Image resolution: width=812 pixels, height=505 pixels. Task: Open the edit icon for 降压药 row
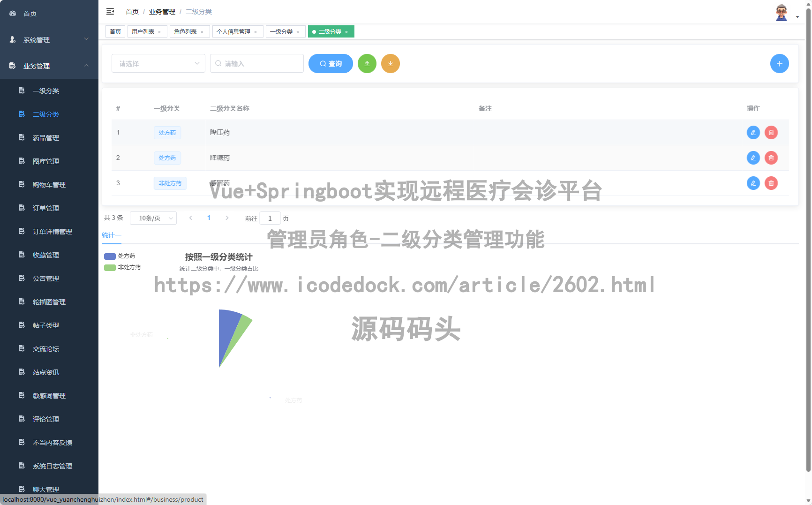(x=753, y=132)
